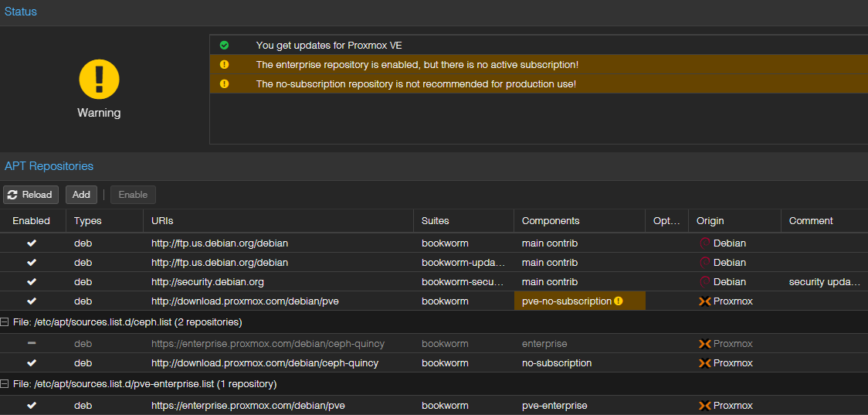Click enabled checkmark for bookworm-updates row

32,262
